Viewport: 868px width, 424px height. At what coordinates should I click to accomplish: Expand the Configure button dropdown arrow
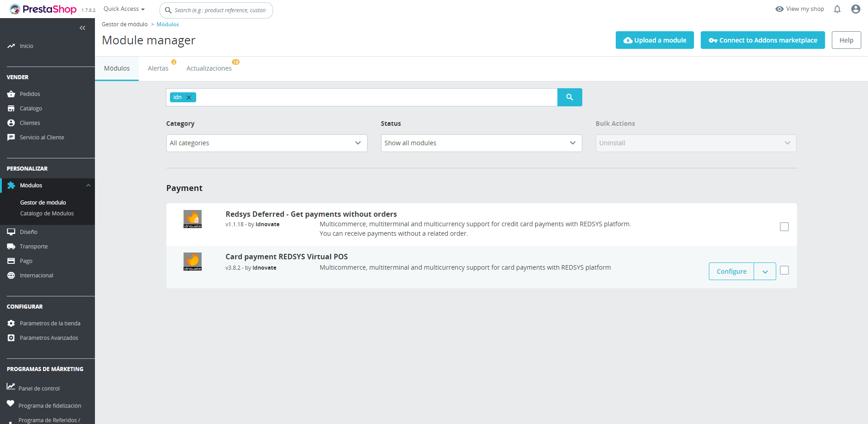[765, 272]
